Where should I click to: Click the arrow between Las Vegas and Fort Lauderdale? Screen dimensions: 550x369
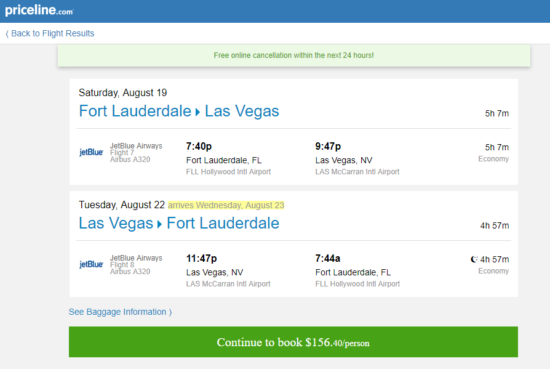click(160, 224)
